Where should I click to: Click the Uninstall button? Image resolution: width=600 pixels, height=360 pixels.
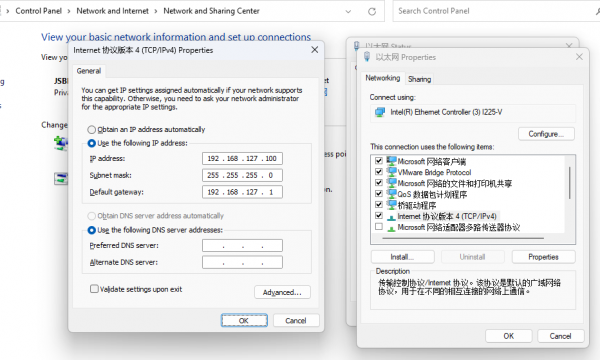pos(472,257)
